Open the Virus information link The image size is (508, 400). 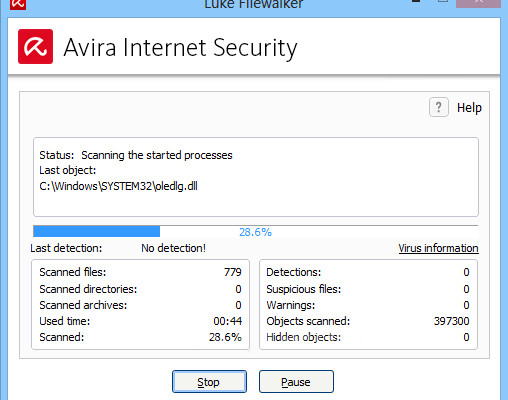(x=438, y=248)
